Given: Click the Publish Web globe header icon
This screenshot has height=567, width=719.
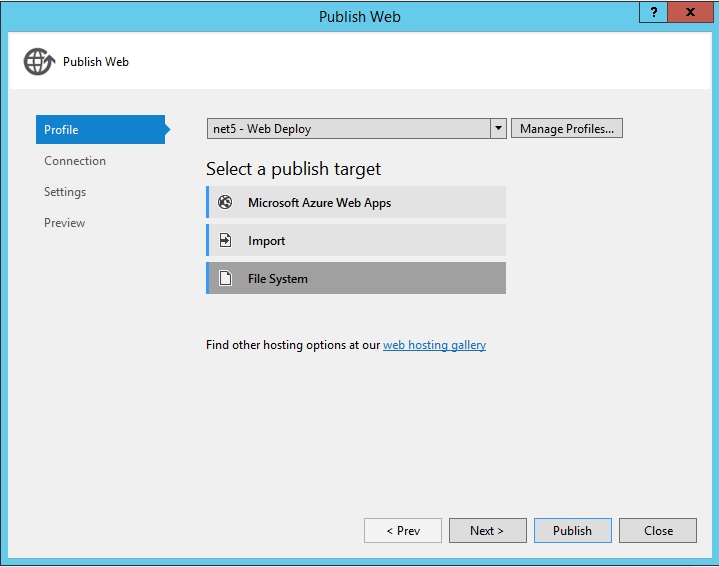Looking at the screenshot, I should (39, 61).
